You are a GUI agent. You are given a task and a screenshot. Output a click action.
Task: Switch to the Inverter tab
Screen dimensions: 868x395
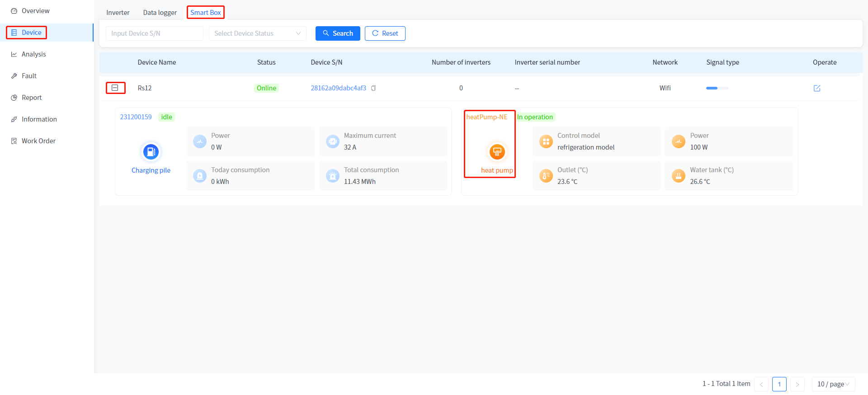coord(118,13)
